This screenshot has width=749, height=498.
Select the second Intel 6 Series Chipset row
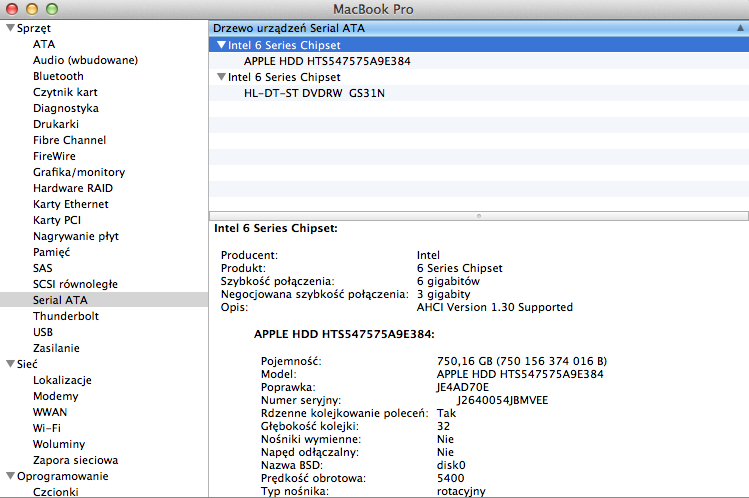coord(479,77)
